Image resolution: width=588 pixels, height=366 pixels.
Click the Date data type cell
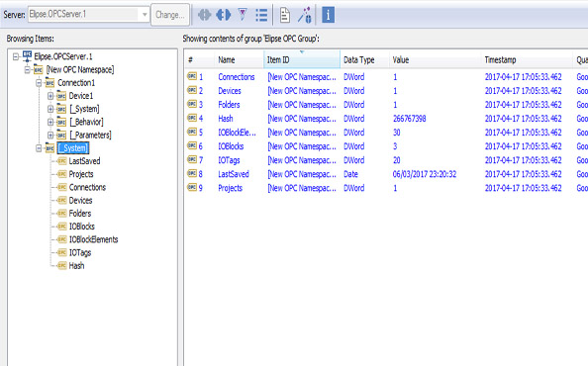tap(350, 174)
